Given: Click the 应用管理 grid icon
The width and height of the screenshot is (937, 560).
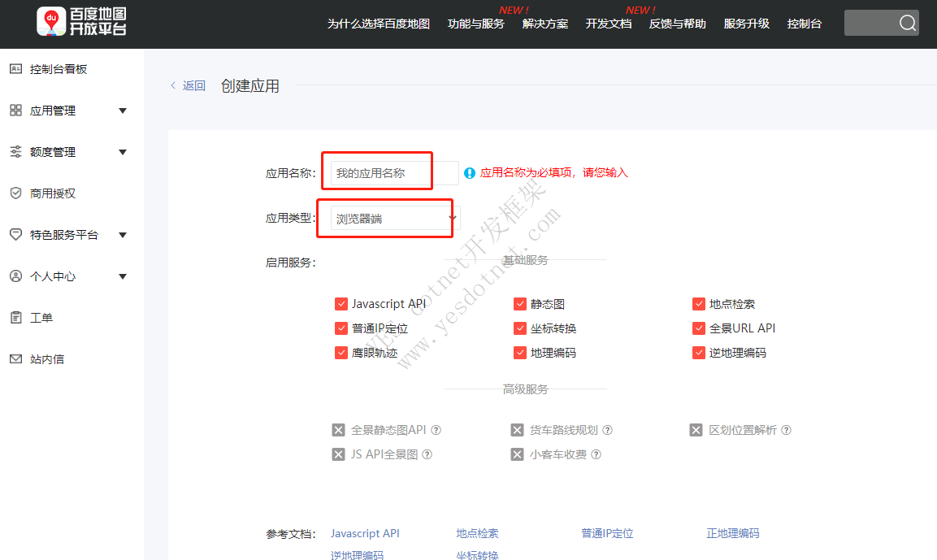Looking at the screenshot, I should [16, 111].
